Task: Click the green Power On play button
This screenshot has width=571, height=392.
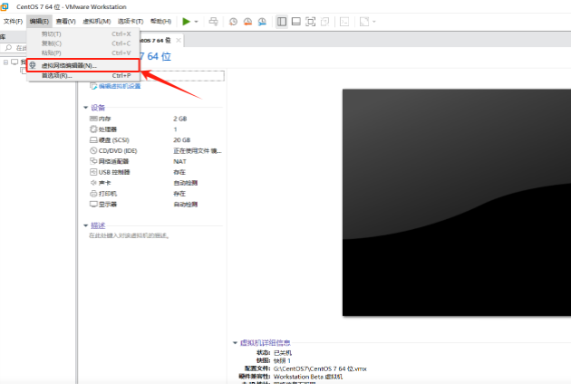Action: tap(186, 22)
